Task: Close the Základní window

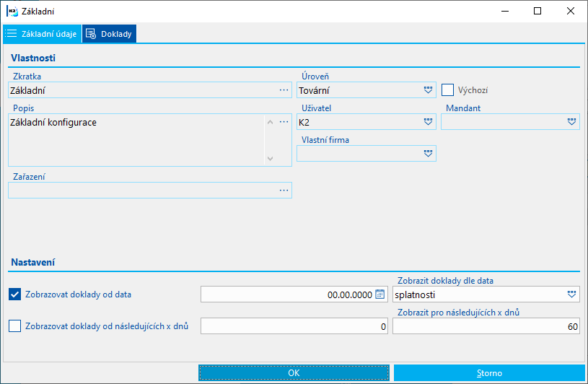Action: (571, 12)
